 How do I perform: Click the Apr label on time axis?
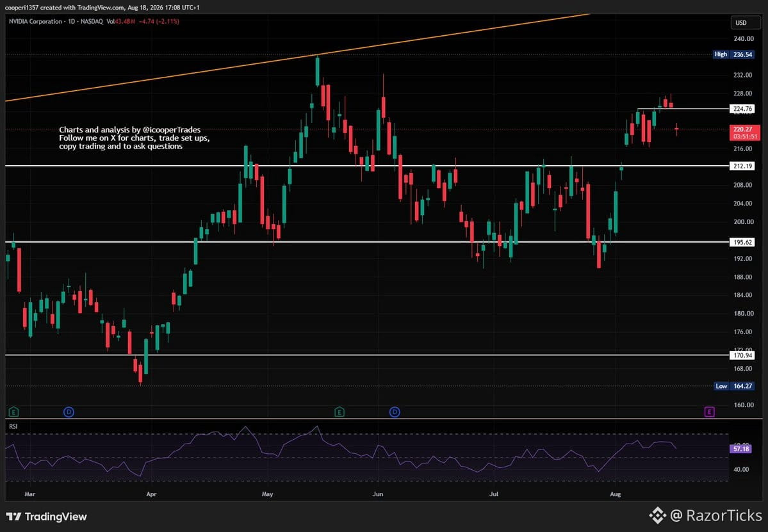(151, 494)
